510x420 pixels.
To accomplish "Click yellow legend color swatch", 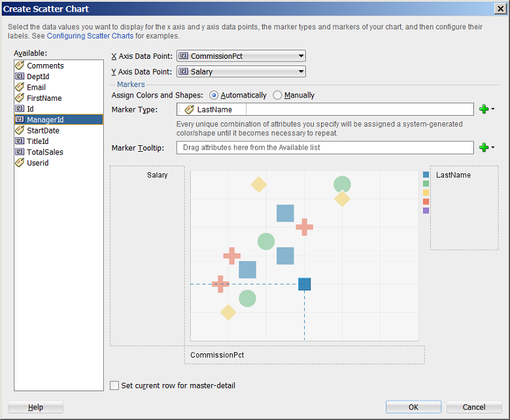I will pyautogui.click(x=426, y=192).
